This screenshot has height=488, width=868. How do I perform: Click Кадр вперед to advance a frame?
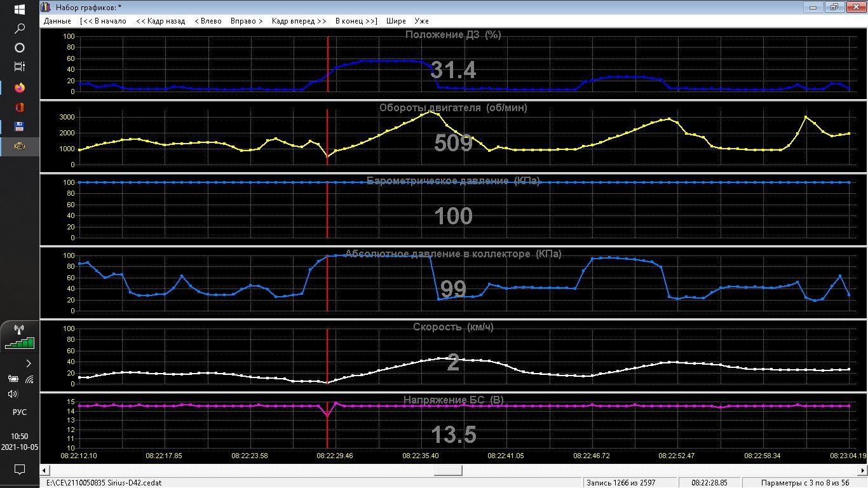point(299,21)
